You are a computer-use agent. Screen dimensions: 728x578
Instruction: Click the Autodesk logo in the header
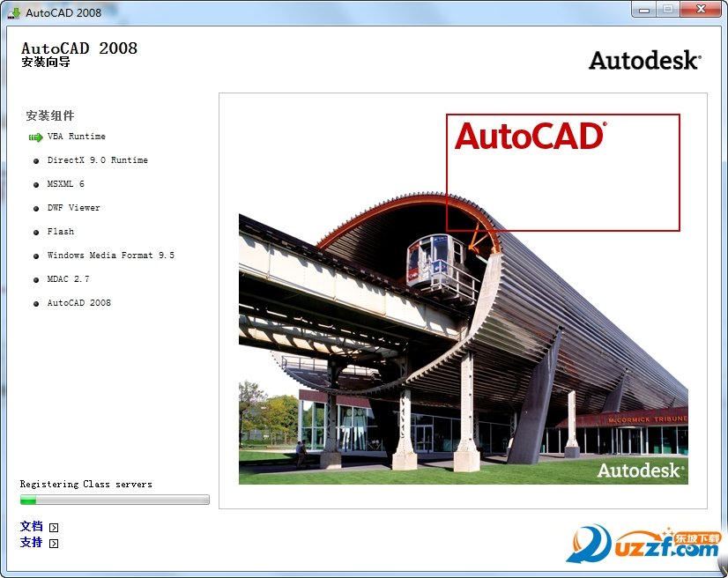(644, 60)
